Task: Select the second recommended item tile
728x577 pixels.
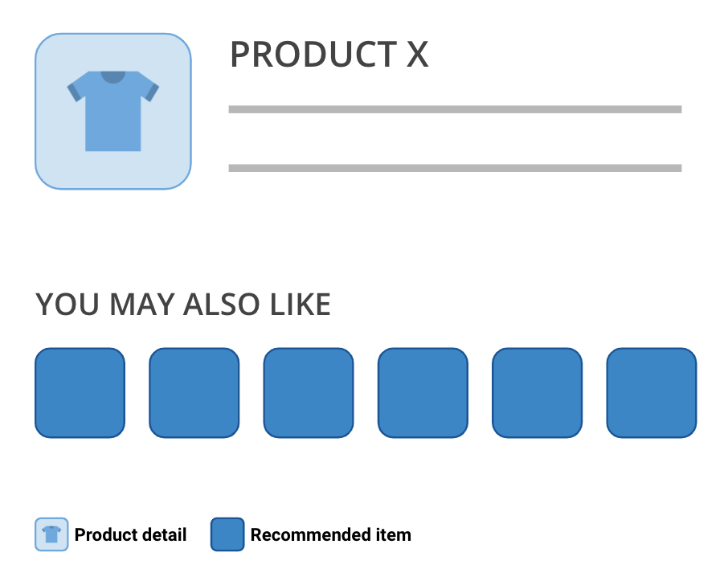Action: pos(194,393)
